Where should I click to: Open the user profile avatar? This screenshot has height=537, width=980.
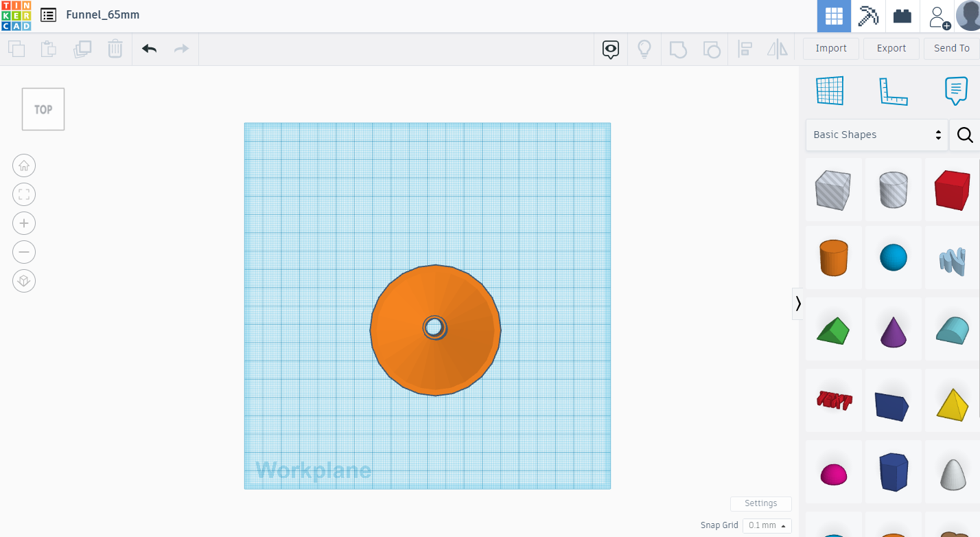coord(968,16)
